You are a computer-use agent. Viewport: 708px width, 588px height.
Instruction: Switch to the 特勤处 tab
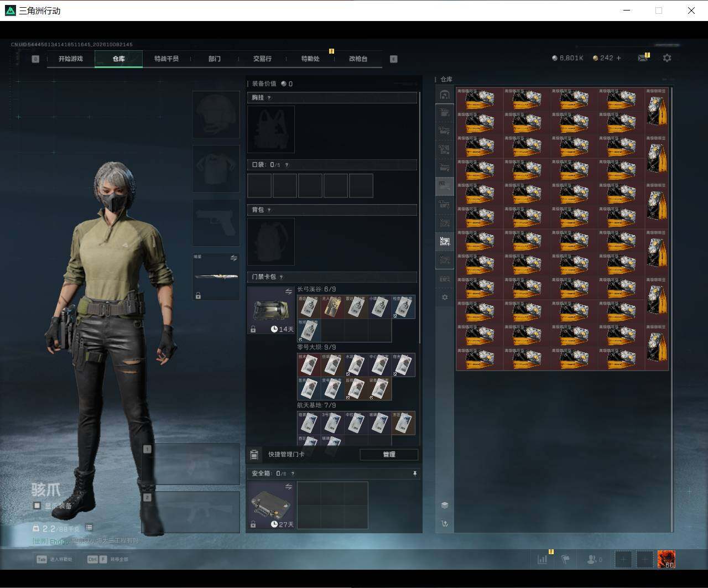pos(310,59)
